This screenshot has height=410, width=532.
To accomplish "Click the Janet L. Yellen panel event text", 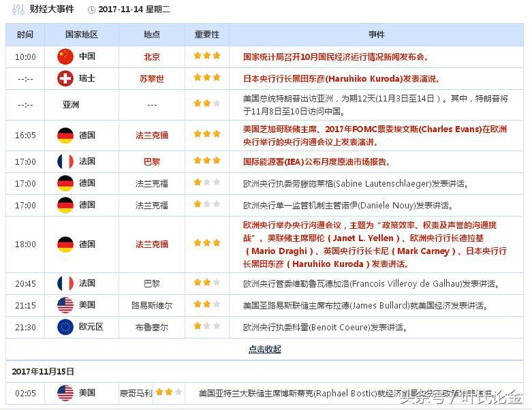I will tap(375, 245).
